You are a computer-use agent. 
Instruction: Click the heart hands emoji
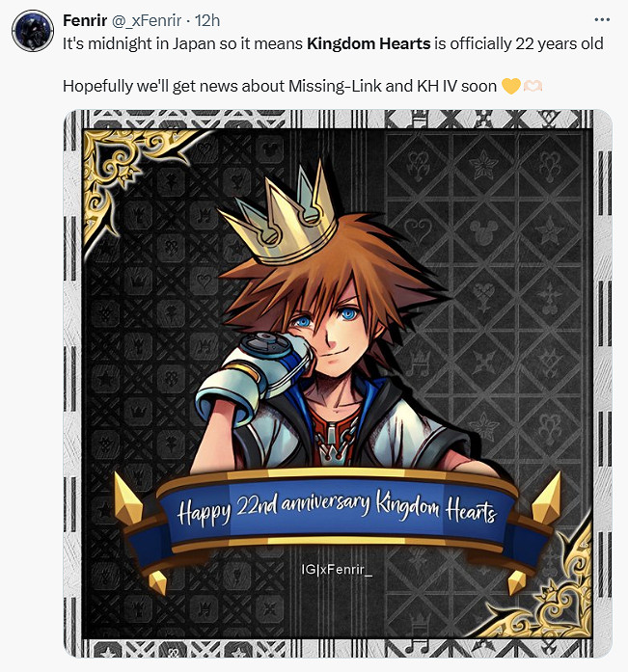click(532, 86)
